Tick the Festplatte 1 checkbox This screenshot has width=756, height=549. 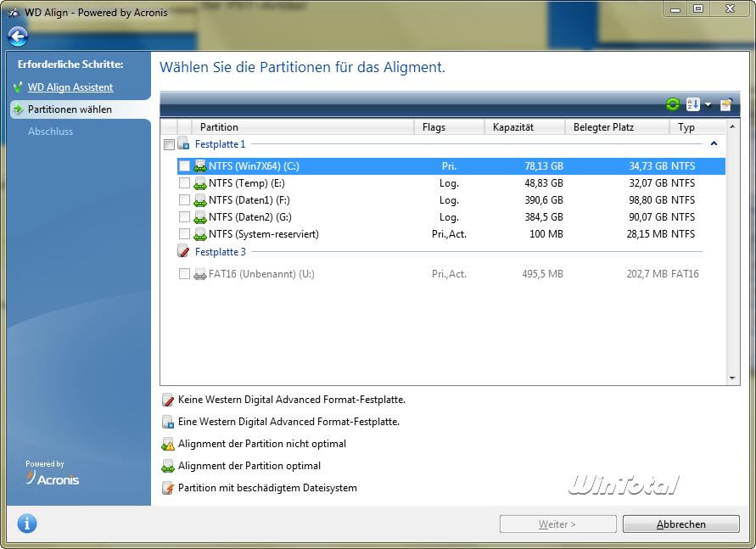coord(169,144)
